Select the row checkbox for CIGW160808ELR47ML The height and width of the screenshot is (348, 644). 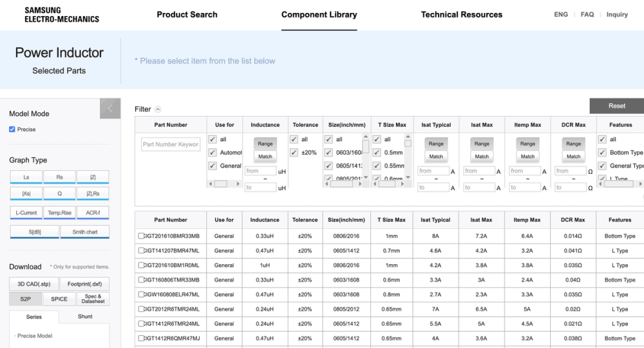tap(141, 294)
